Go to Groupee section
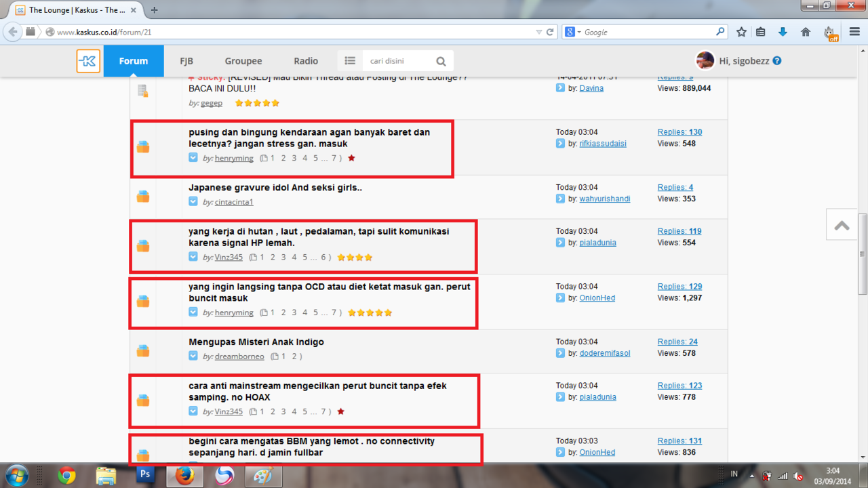 [243, 61]
